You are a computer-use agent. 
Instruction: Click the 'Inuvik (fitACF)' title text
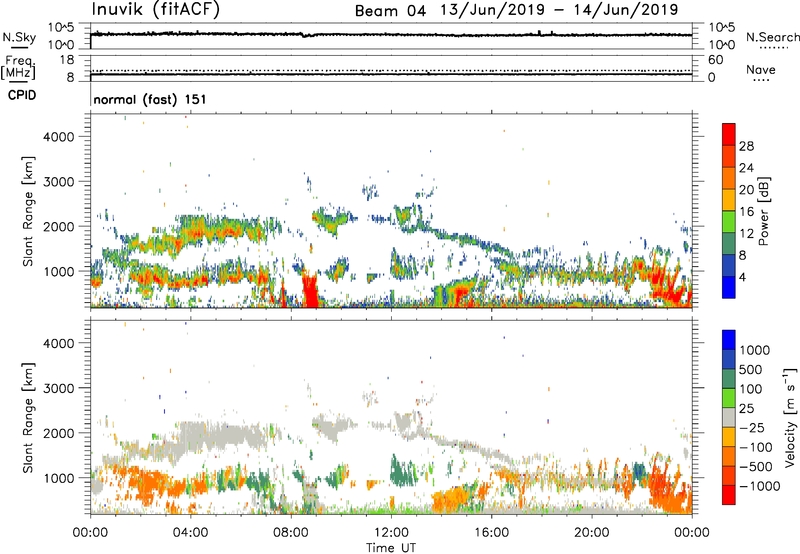[x=156, y=9]
